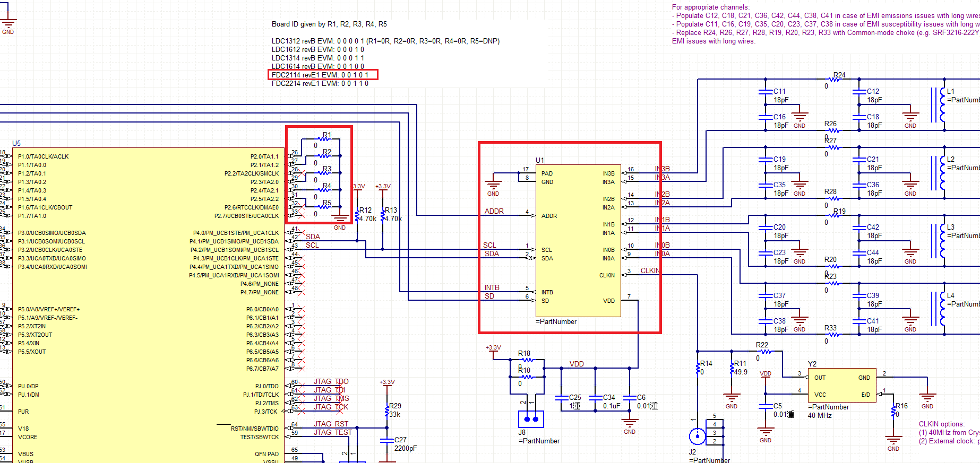
Task: Click the "LDC1314 revB EVM" board ID line
Action: click(x=318, y=58)
